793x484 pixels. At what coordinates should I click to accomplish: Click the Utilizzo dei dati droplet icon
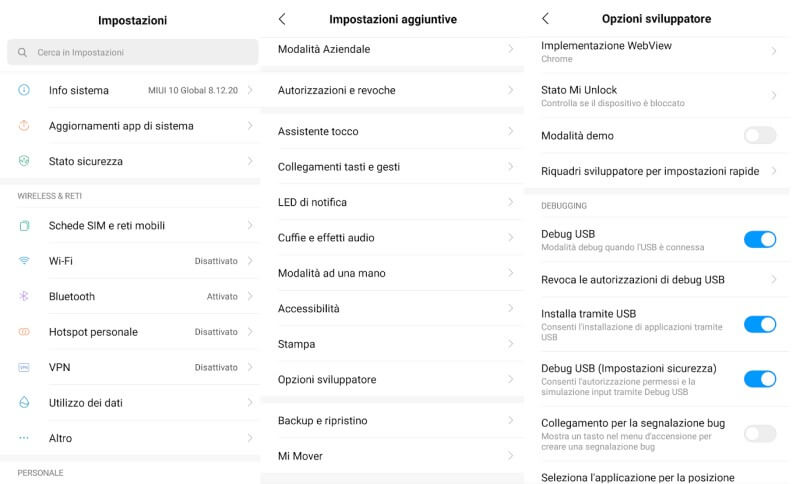pos(24,403)
